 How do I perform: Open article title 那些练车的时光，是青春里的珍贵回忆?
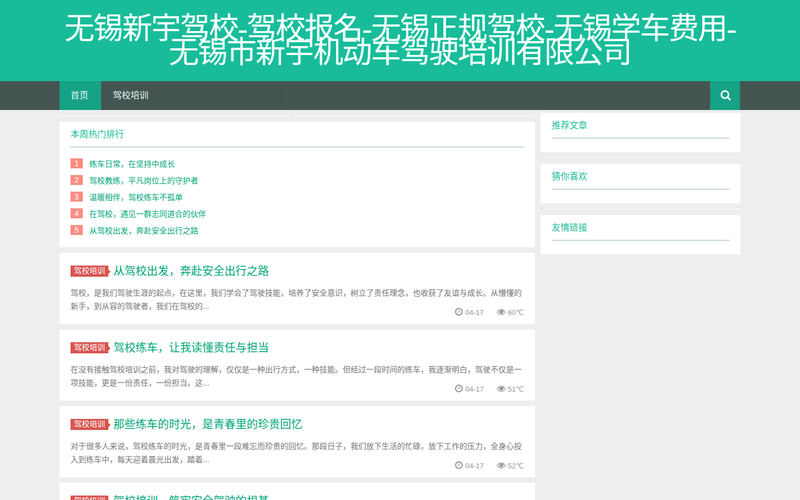tap(208, 424)
